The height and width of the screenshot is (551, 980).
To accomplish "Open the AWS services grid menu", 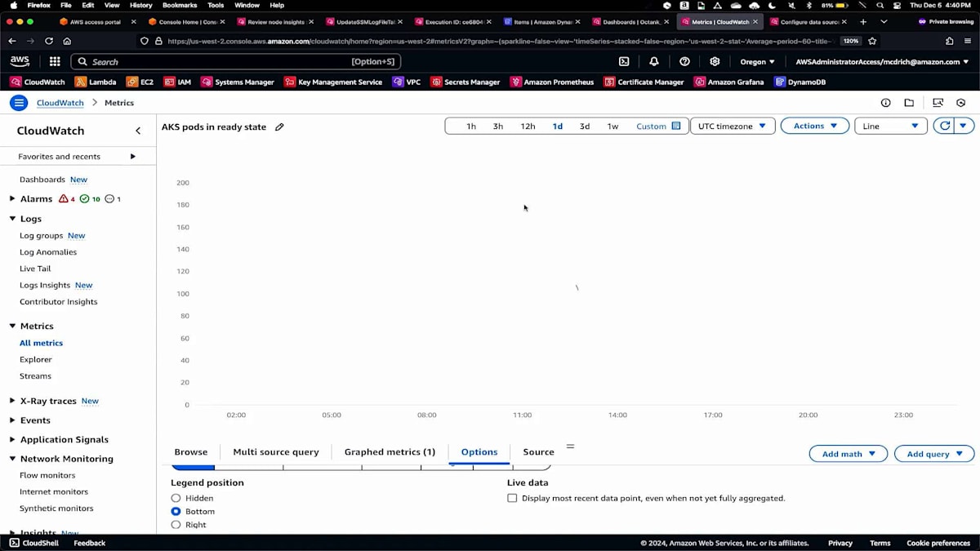I will pyautogui.click(x=55, y=61).
